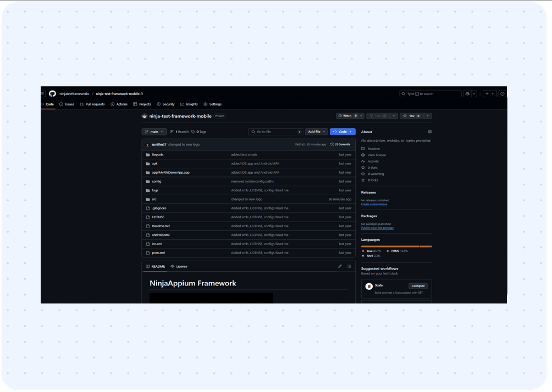The width and height of the screenshot is (552, 392).
Task: Open notifications via the bell icon
Action: click(501, 93)
